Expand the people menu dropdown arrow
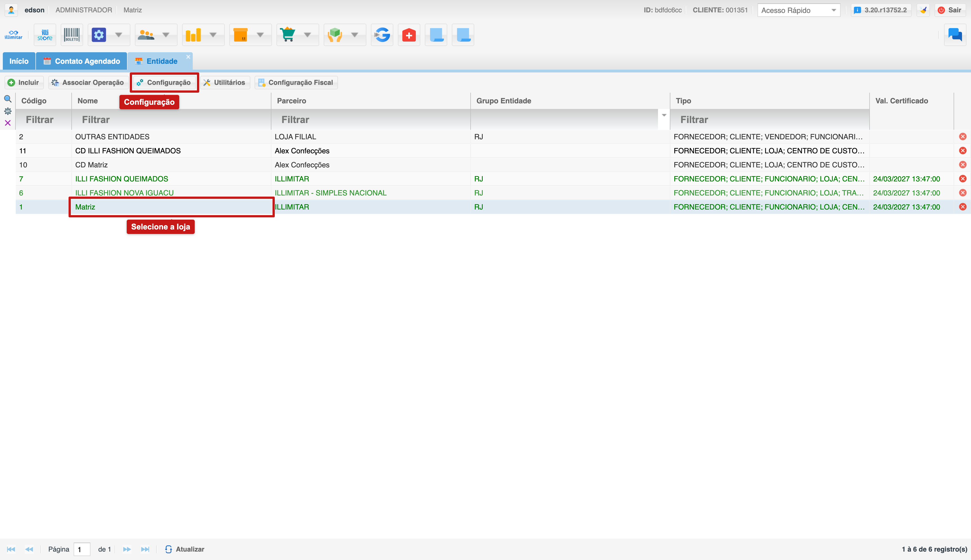The width and height of the screenshot is (971, 560). (x=166, y=35)
